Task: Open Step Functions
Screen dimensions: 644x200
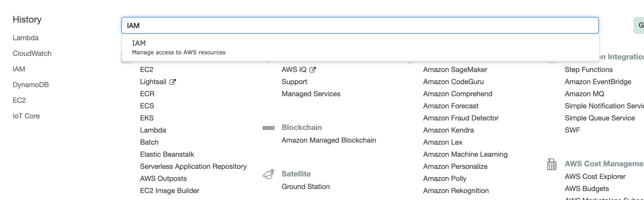Action: 589,70
